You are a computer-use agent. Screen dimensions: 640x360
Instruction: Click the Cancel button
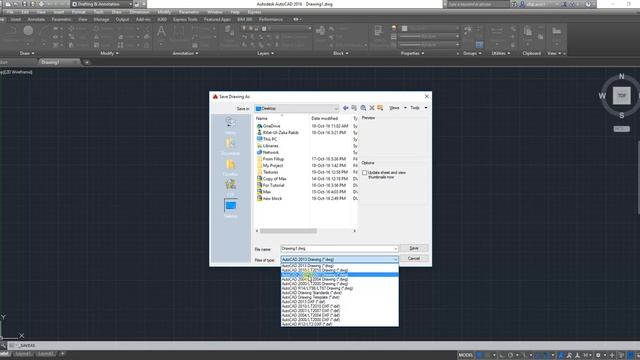(413, 258)
